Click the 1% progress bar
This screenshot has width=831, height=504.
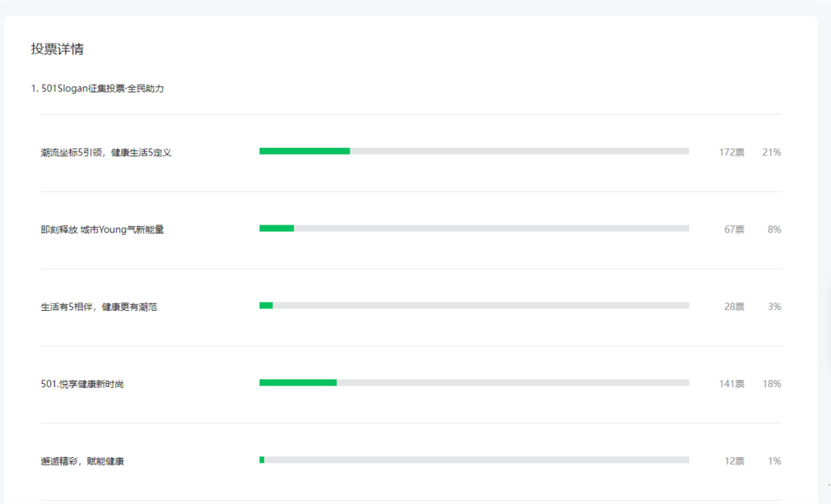click(474, 460)
